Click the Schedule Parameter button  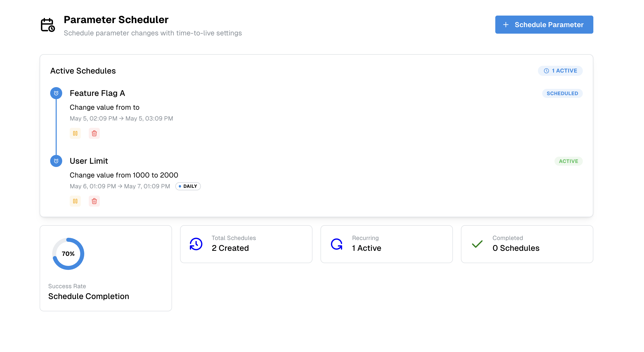point(544,24)
